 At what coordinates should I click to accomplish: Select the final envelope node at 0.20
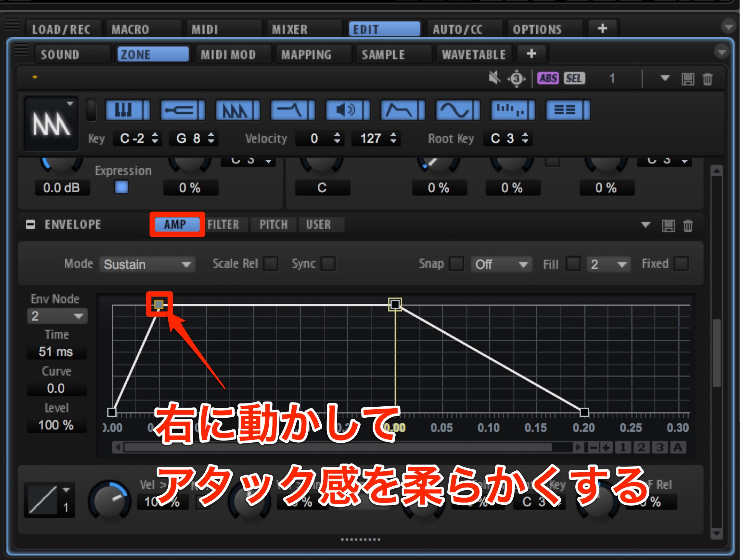point(584,412)
